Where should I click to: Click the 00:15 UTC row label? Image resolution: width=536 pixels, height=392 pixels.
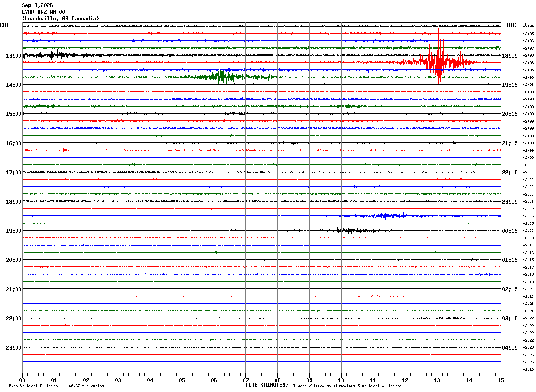[x=509, y=231]
